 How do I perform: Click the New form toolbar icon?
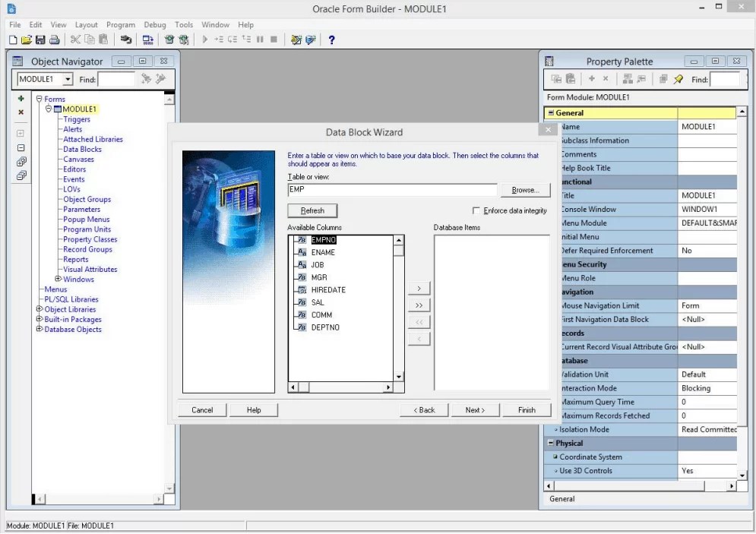[x=13, y=40]
